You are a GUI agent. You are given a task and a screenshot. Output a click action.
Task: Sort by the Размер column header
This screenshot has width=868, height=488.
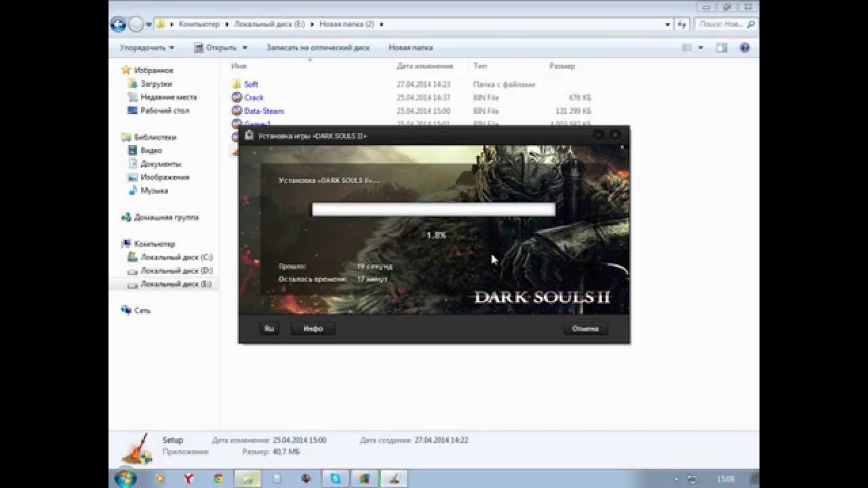pos(562,66)
